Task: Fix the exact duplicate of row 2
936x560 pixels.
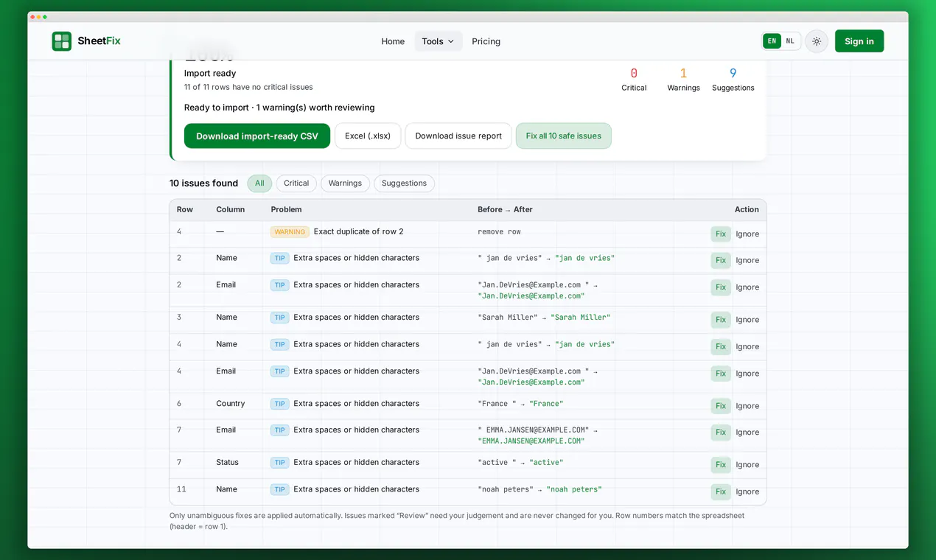Action: pyautogui.click(x=721, y=234)
